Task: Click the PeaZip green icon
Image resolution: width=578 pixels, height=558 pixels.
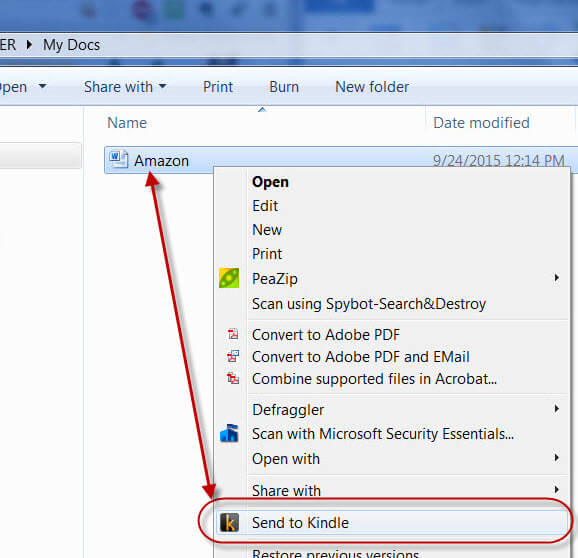Action: (x=229, y=278)
